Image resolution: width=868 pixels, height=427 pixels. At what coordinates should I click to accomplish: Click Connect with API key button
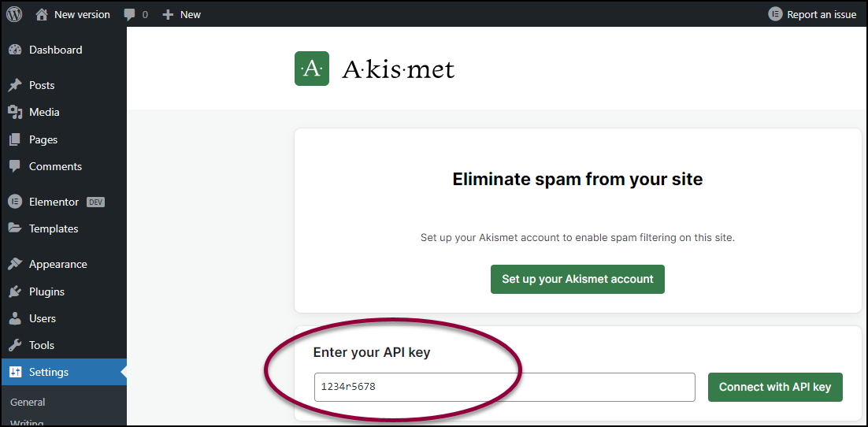775,387
